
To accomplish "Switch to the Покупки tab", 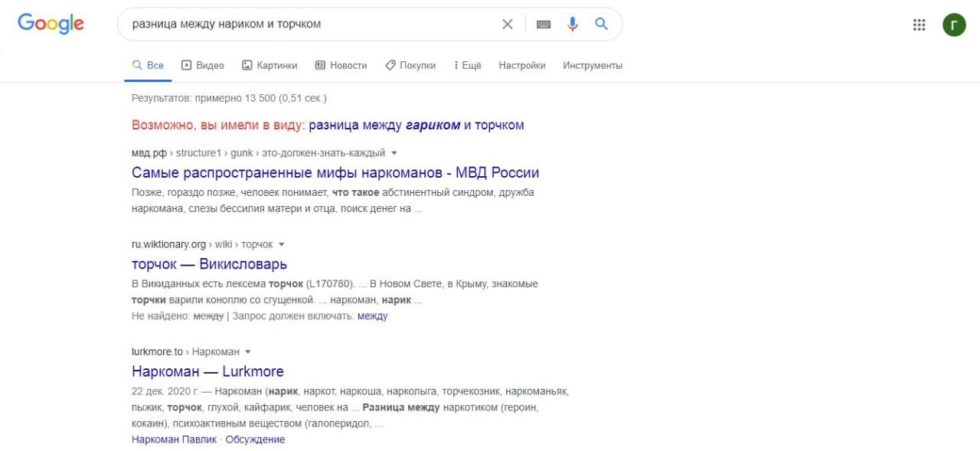I will [x=410, y=66].
